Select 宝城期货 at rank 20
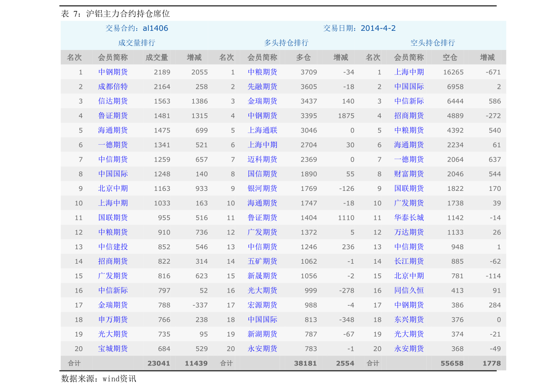Image resolution: width=556 pixels, height=392 pixels. pyautogui.click(x=113, y=348)
